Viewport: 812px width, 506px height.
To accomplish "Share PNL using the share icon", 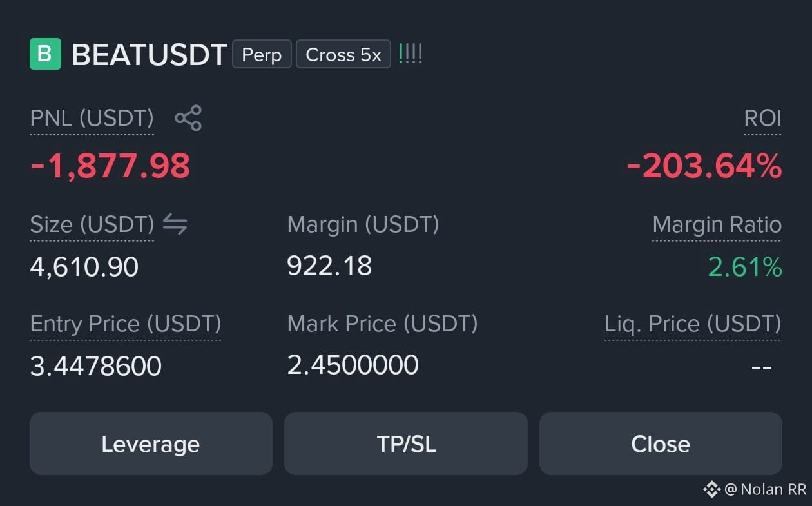I will pos(188,118).
